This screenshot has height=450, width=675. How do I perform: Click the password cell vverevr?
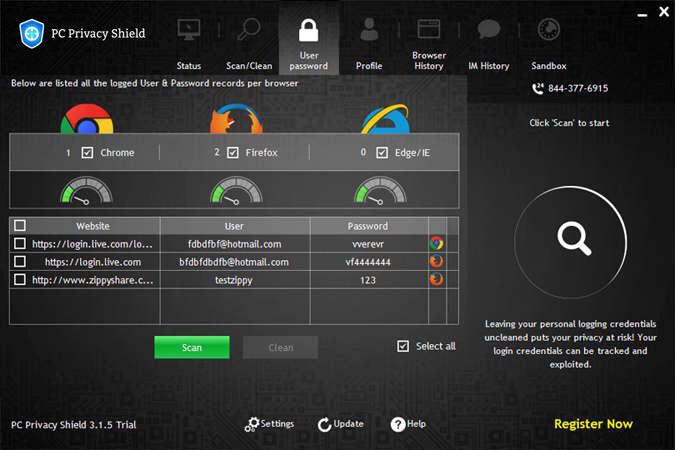(368, 244)
